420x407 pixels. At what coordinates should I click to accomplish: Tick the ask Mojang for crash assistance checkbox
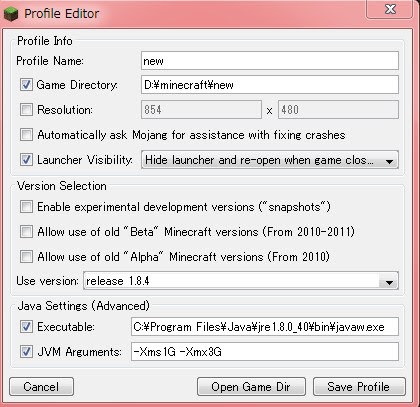(26, 135)
